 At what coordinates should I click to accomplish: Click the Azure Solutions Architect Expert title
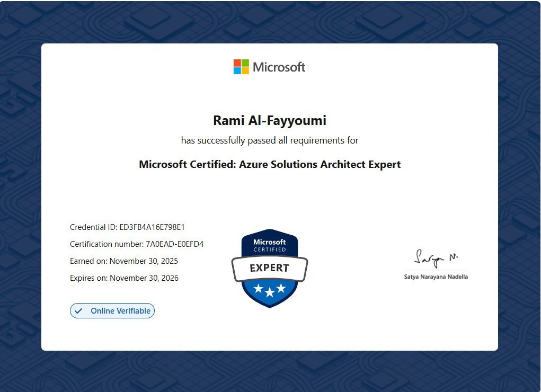point(270,164)
